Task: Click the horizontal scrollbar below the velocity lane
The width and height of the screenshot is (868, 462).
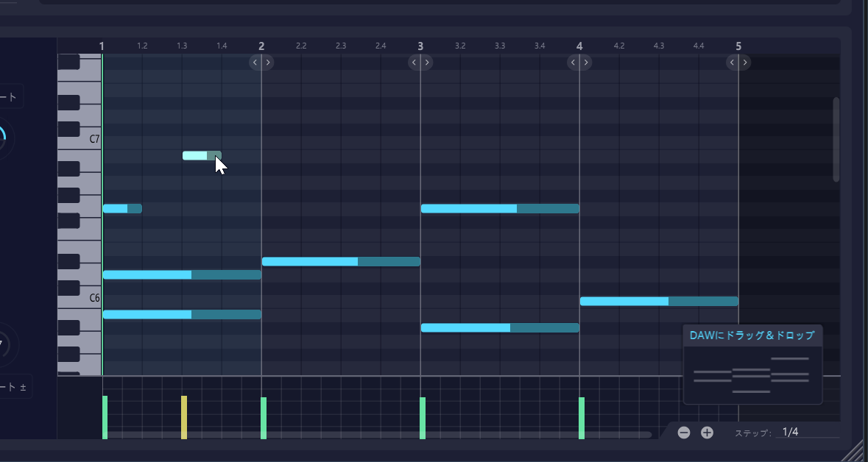Action: click(x=375, y=435)
